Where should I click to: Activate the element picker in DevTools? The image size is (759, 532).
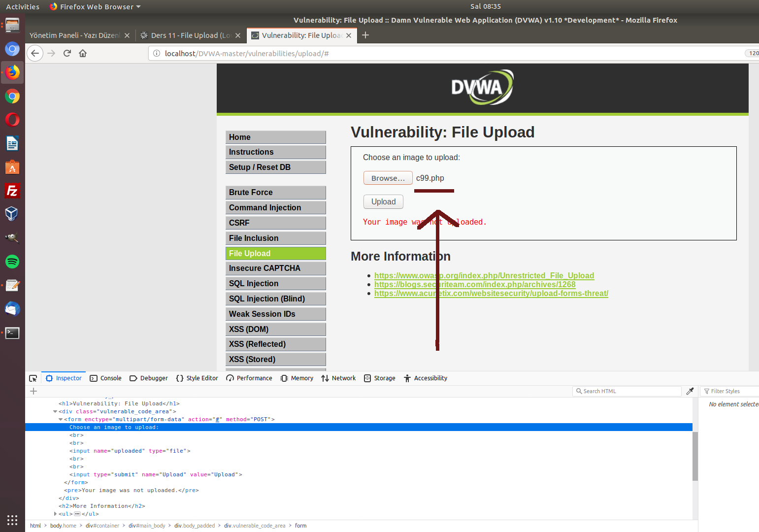point(33,378)
